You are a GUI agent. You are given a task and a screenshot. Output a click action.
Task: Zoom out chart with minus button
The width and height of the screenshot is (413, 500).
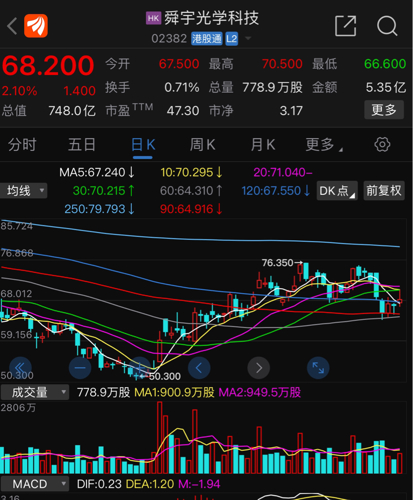pyautogui.click(x=80, y=368)
